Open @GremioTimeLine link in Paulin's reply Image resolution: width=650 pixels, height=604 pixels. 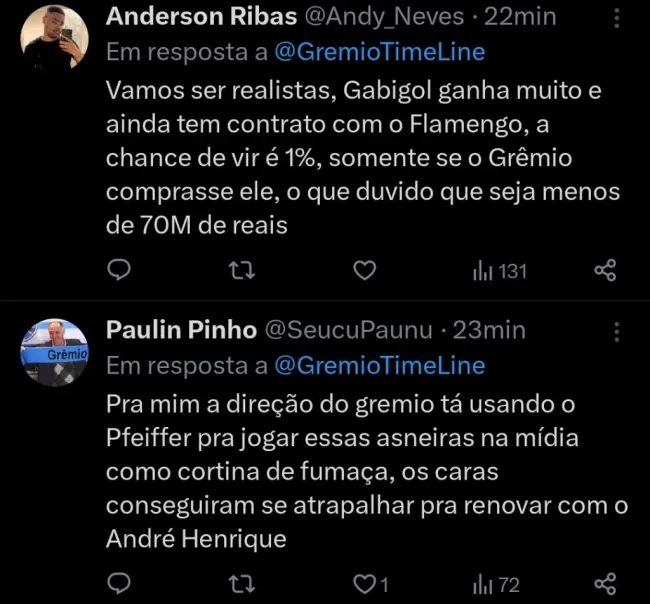(x=379, y=365)
